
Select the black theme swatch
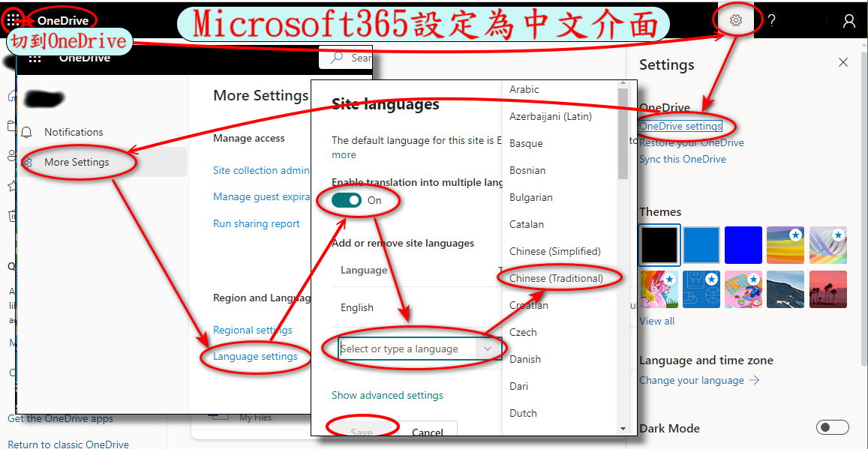click(659, 245)
